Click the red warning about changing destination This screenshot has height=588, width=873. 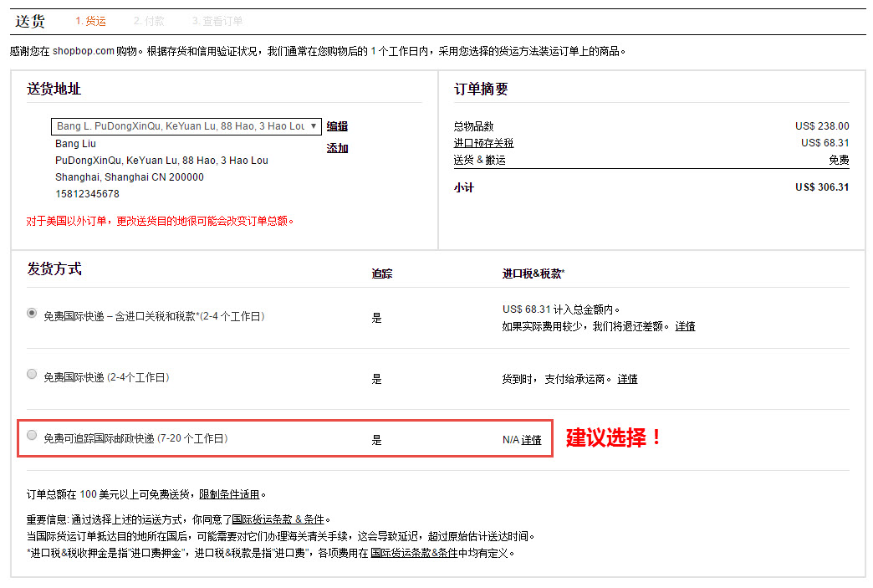point(160,221)
